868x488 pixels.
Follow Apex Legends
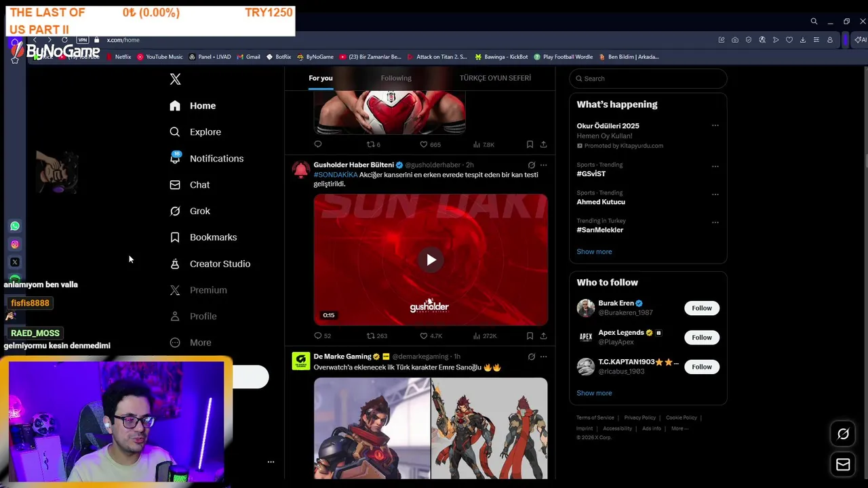[x=702, y=338]
